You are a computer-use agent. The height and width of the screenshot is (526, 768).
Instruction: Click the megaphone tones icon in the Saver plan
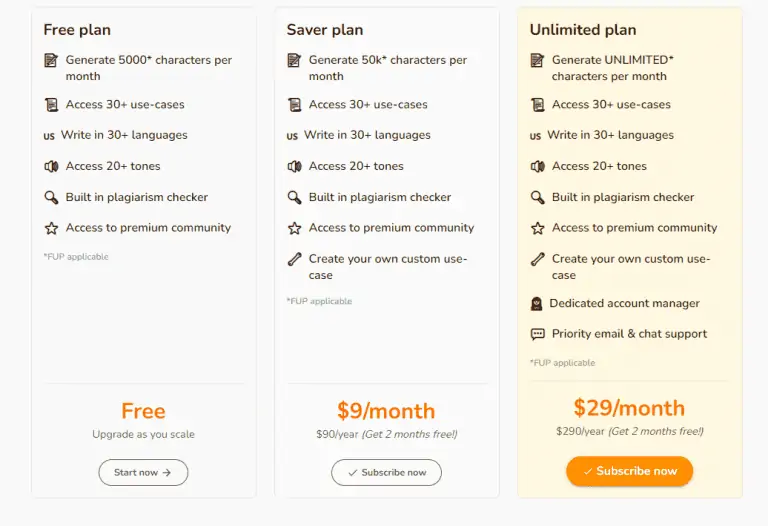[x=294, y=167]
